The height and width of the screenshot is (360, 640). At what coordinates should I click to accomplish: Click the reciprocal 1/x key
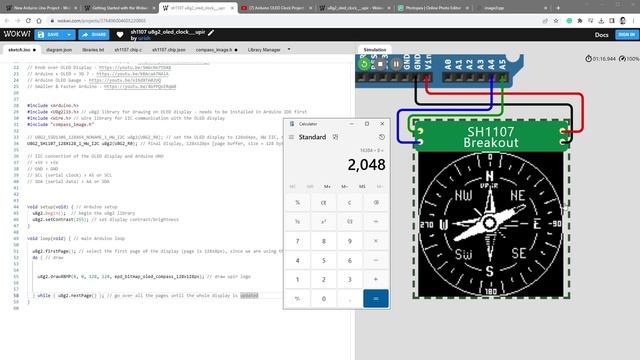coord(298,222)
